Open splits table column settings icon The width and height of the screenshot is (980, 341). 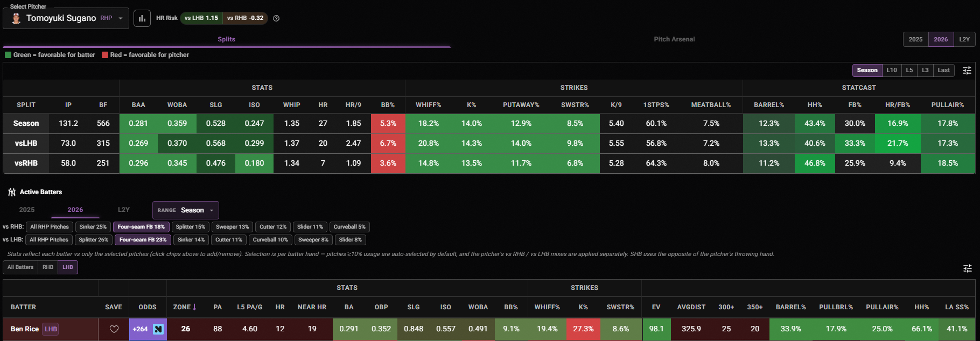(x=967, y=70)
